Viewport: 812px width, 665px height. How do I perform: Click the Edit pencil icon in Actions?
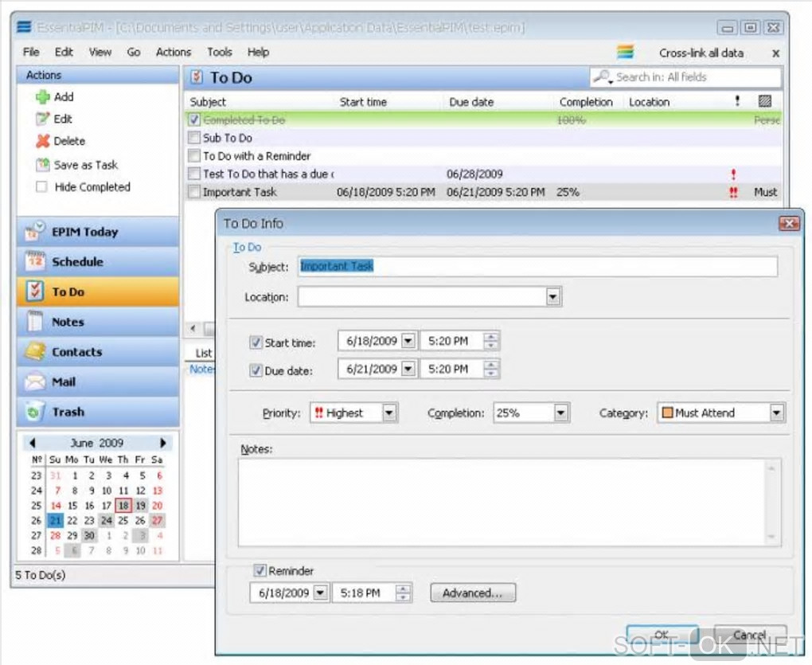(42, 119)
